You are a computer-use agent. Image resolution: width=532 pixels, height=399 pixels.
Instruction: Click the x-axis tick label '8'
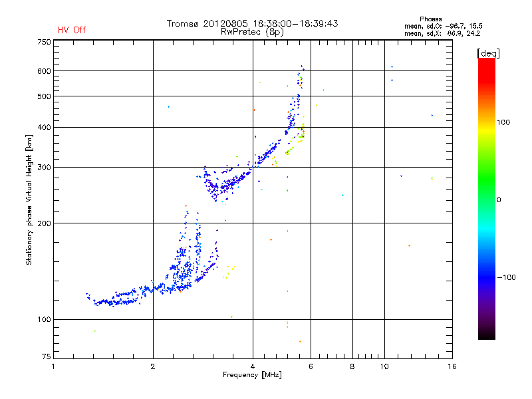pyautogui.click(x=352, y=366)
